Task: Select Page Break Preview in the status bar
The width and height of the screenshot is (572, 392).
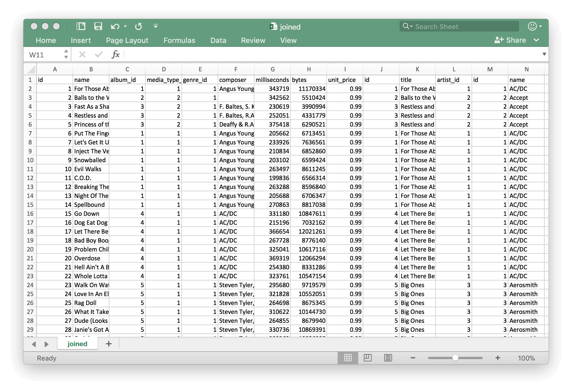Action: tap(388, 358)
